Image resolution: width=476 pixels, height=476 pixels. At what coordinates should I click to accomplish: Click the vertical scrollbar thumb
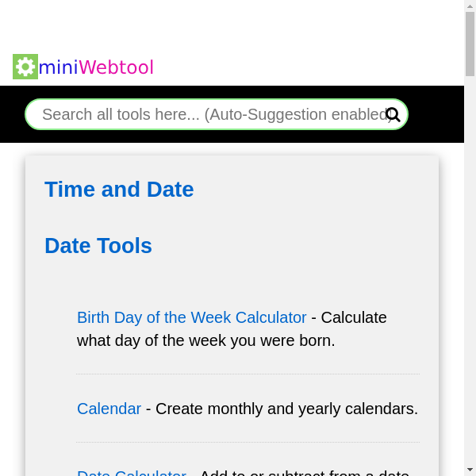(470, 44)
